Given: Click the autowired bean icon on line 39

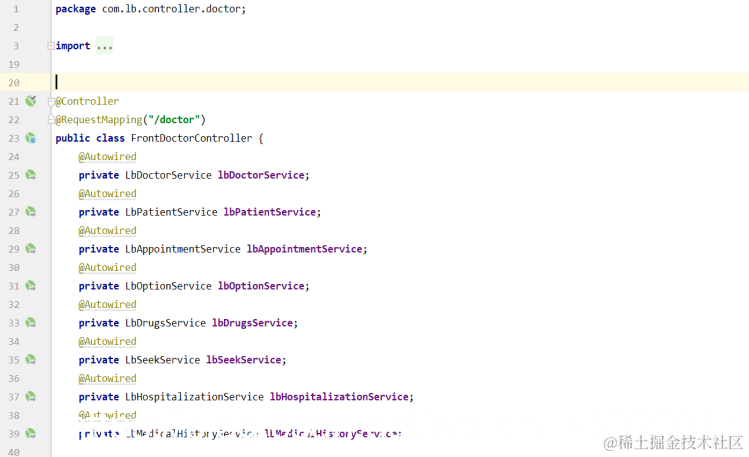Looking at the screenshot, I should pos(31,434).
